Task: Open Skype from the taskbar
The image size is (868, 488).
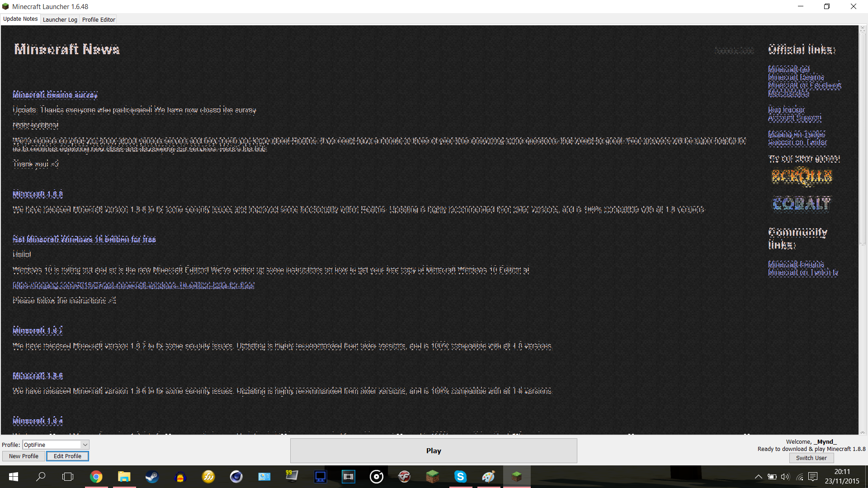Action: point(460,477)
